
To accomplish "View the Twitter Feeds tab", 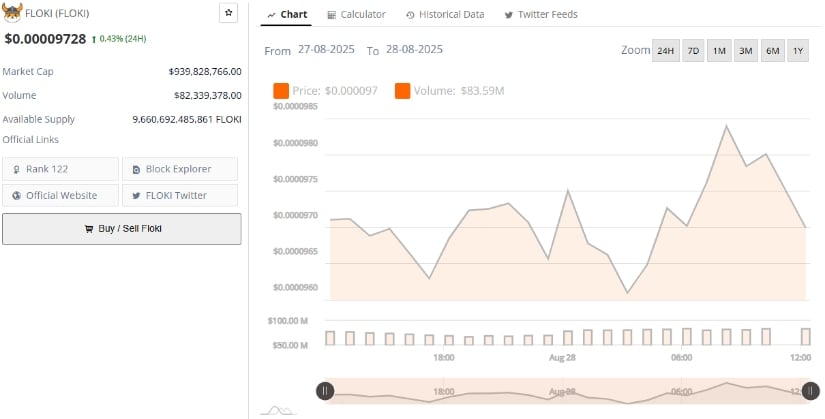I will [x=541, y=15].
